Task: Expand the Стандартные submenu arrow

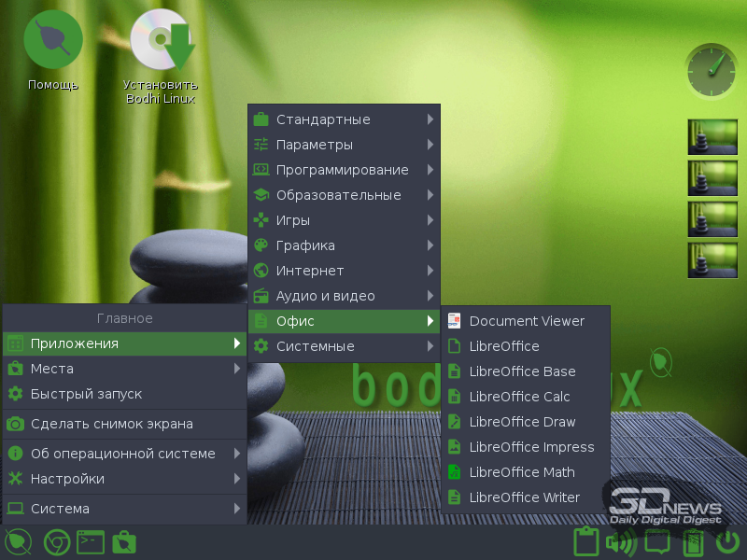Action: 430,119
